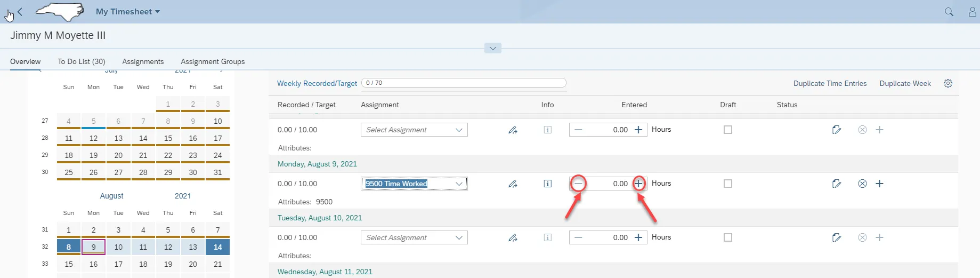Click info icon for Monday, August 9 row
This screenshot has width=980, height=278.
point(547,184)
